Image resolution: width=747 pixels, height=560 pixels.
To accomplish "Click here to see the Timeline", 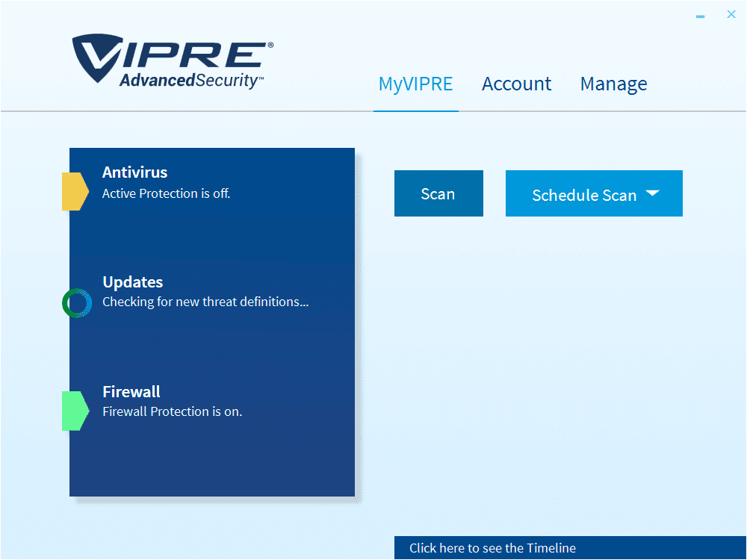I will point(570,547).
